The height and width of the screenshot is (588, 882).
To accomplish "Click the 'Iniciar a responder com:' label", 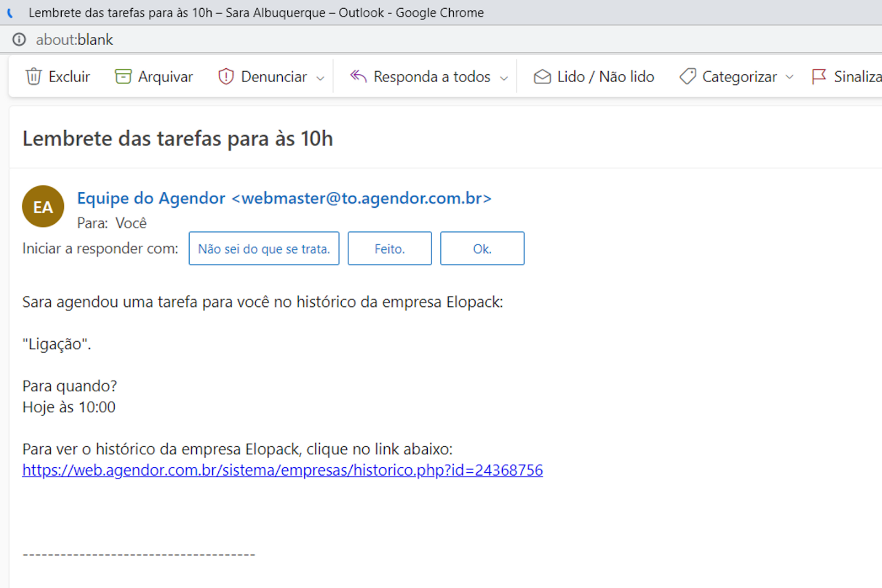I will click(x=100, y=249).
